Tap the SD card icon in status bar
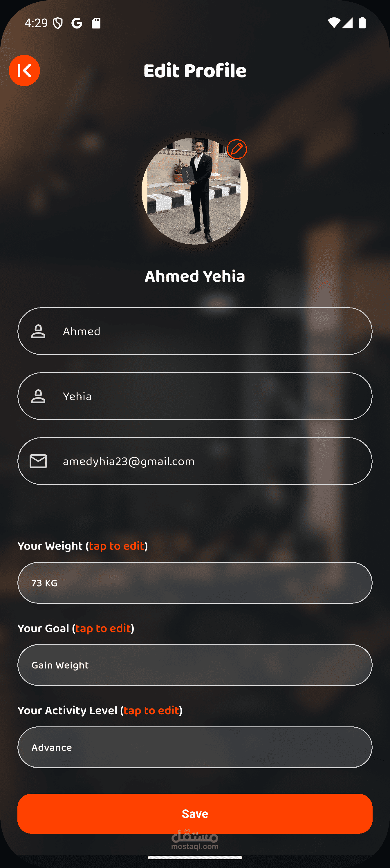 coord(96,23)
